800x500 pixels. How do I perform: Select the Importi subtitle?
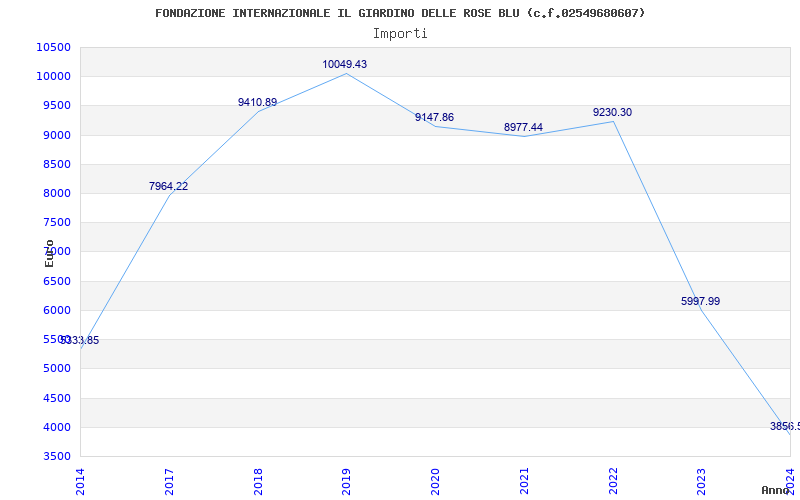[x=400, y=34]
